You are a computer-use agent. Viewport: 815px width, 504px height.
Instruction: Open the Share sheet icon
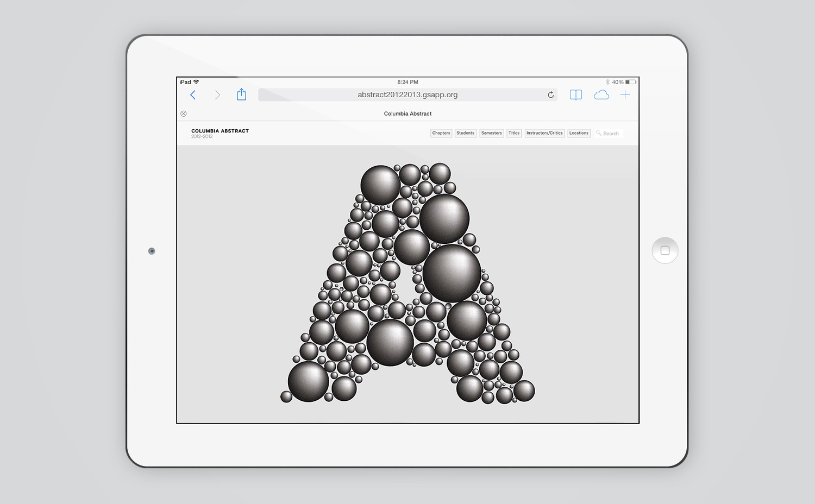242,95
